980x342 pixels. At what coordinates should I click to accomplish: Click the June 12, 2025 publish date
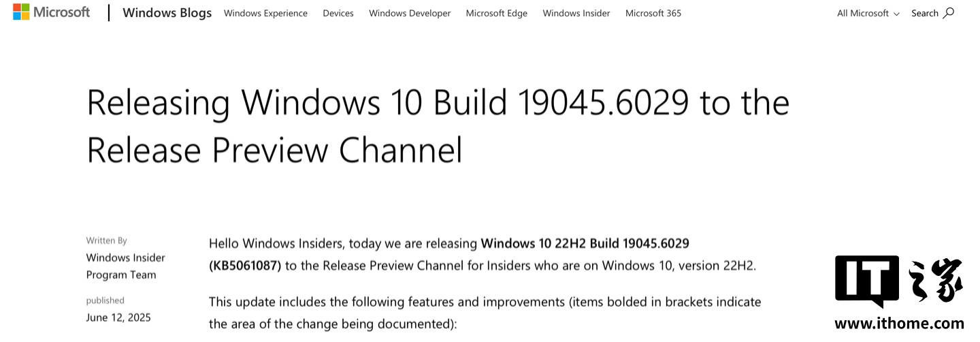click(118, 317)
